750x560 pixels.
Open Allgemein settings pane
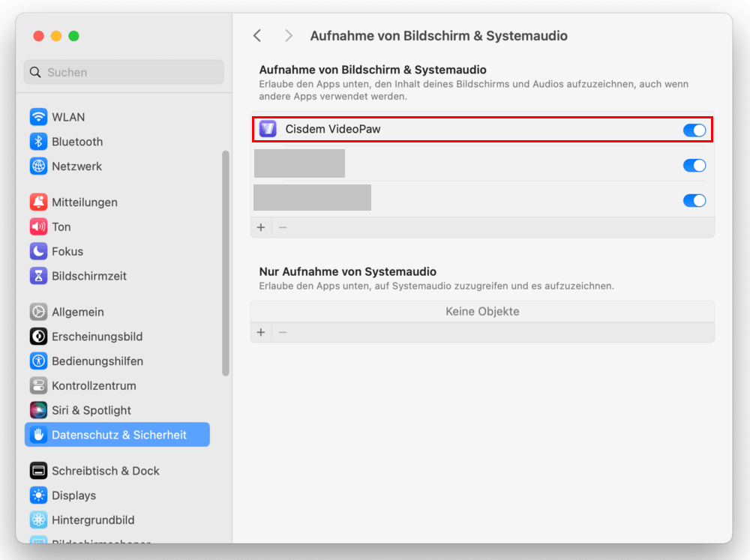pyautogui.click(x=117, y=312)
